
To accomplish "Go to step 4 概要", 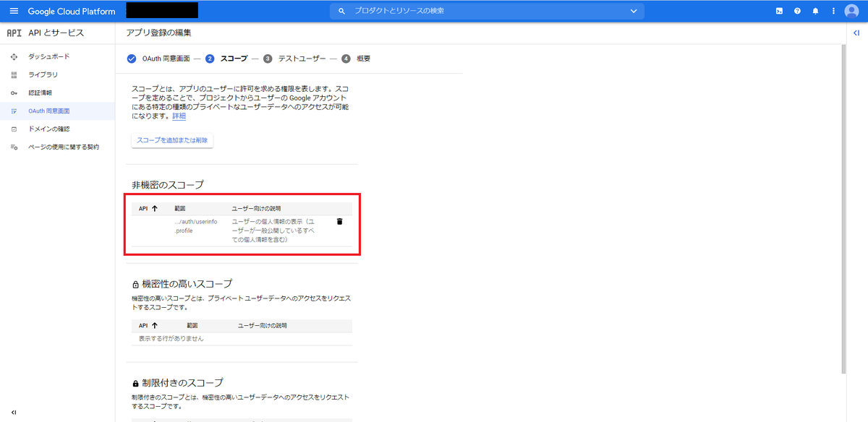I will tap(357, 59).
